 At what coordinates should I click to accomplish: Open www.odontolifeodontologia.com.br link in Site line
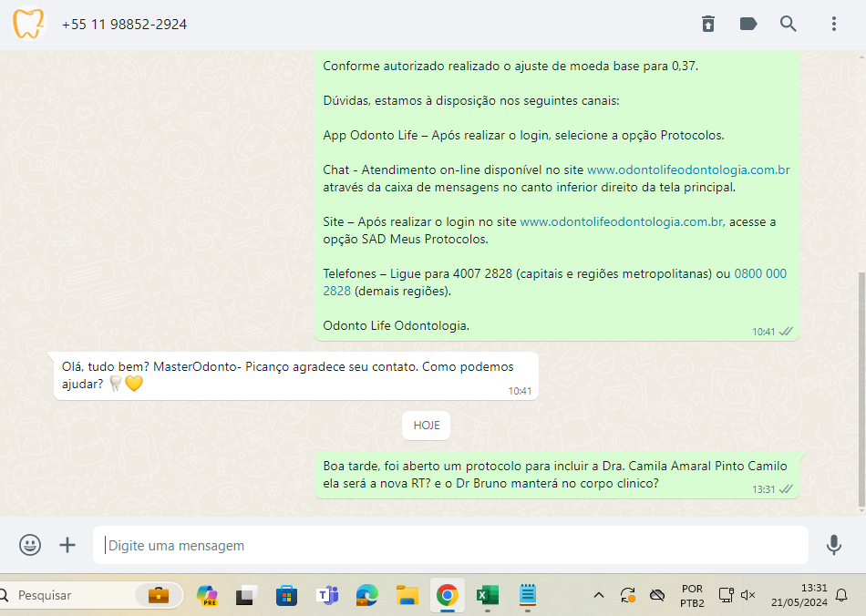tap(622, 222)
